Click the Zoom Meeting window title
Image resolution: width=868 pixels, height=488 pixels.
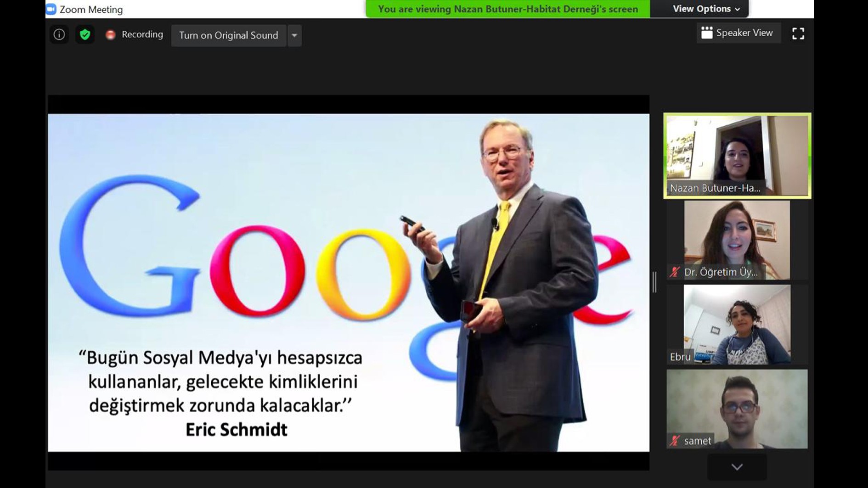coord(91,9)
